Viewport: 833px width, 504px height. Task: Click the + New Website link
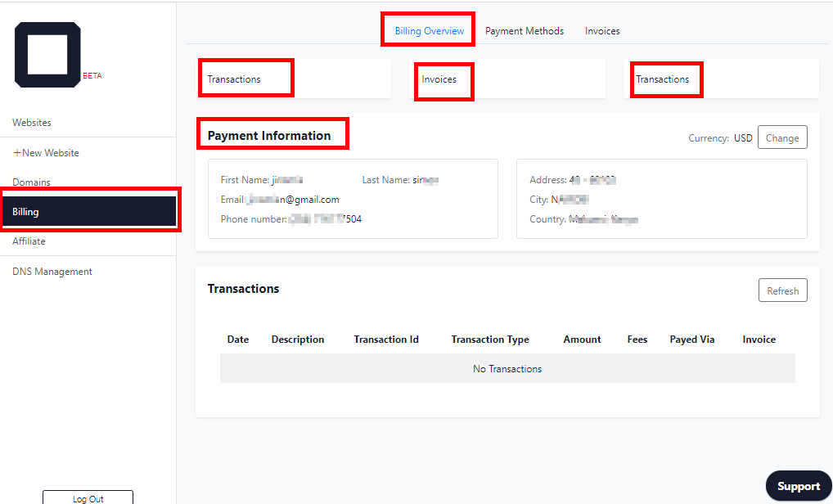click(x=46, y=153)
